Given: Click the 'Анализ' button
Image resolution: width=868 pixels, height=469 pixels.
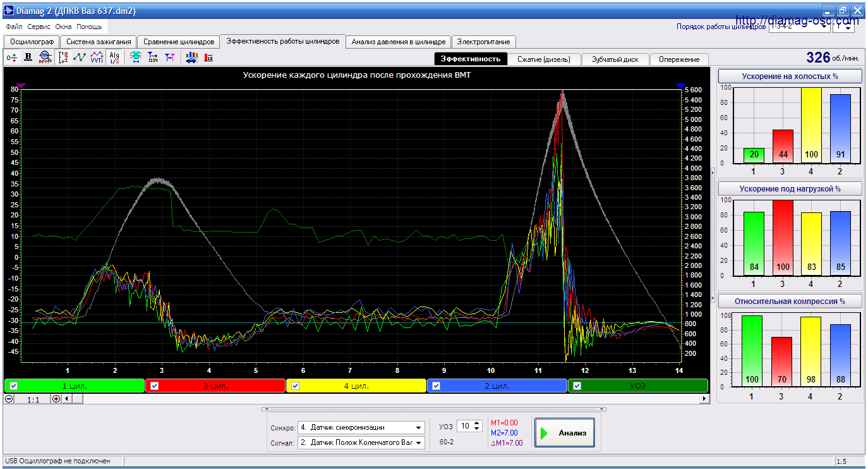Looking at the screenshot, I should coord(565,433).
